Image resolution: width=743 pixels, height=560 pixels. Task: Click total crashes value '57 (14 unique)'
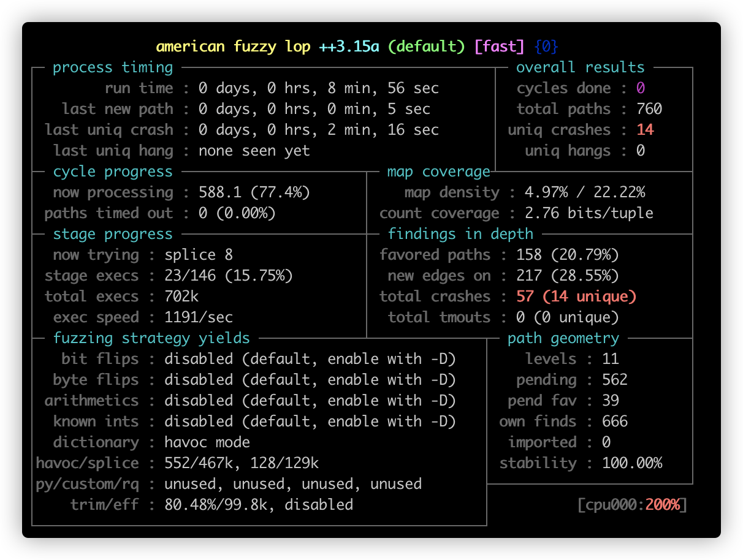(x=577, y=297)
